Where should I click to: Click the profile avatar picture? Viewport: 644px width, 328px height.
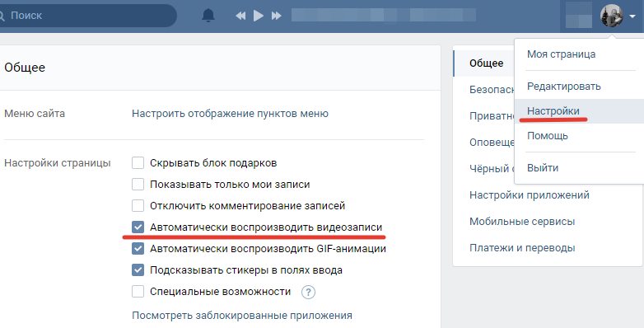(x=611, y=16)
